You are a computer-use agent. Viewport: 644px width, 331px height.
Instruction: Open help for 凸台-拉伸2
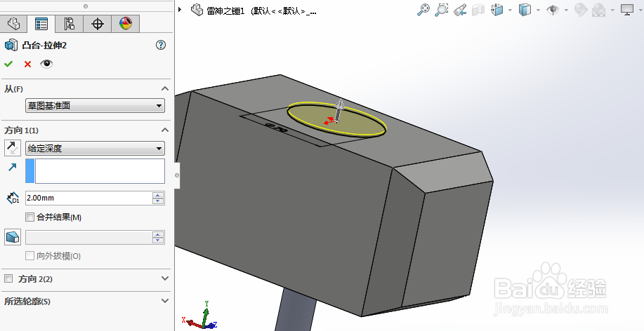coord(161,45)
